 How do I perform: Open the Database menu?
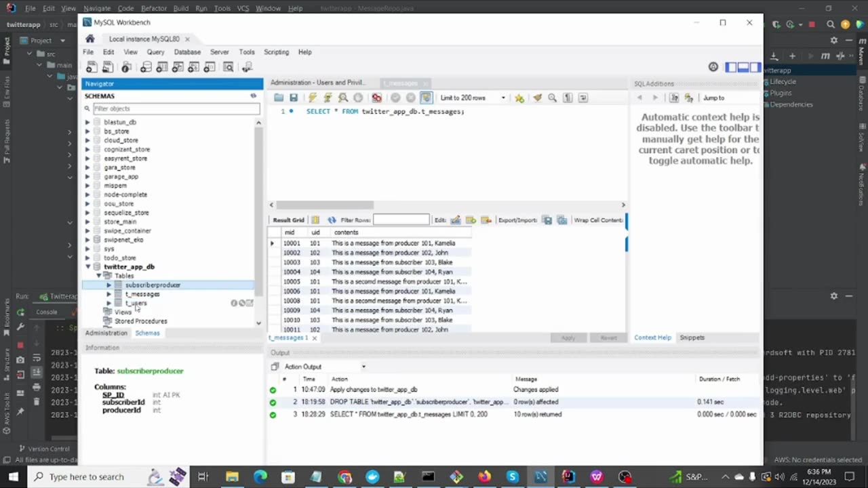tap(187, 52)
